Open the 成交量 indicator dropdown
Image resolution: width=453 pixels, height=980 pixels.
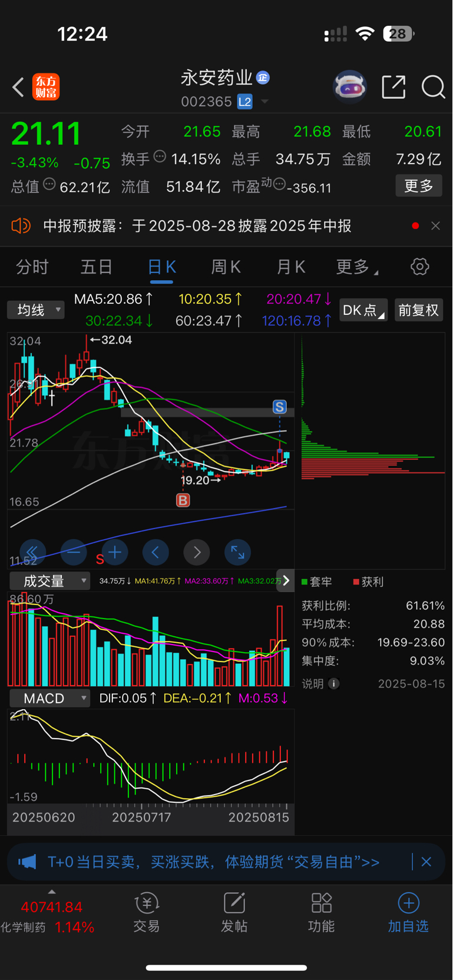pos(50,581)
